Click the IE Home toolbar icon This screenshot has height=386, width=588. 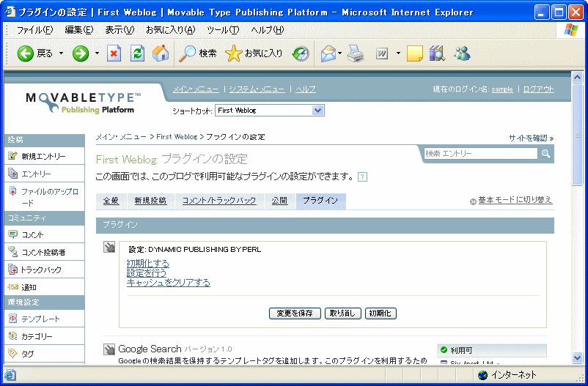(x=160, y=53)
